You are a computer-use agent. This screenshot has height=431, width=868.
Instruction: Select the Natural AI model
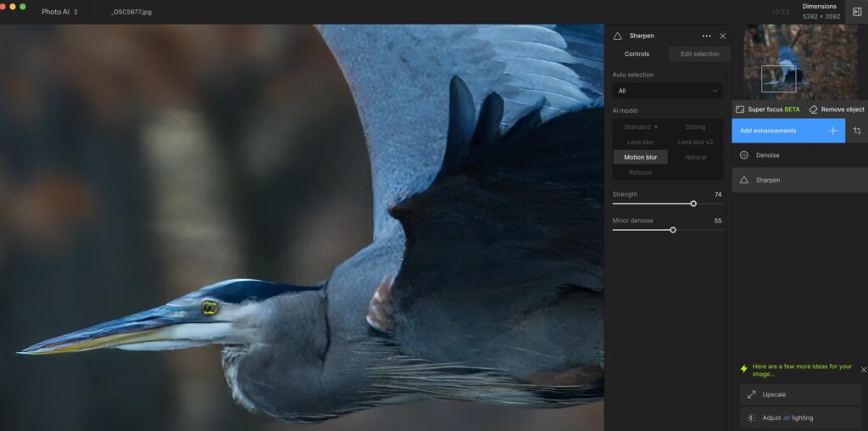click(x=695, y=157)
